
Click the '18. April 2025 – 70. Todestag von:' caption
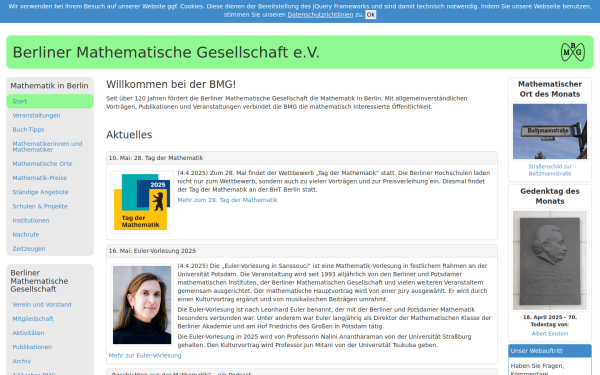pos(550,321)
